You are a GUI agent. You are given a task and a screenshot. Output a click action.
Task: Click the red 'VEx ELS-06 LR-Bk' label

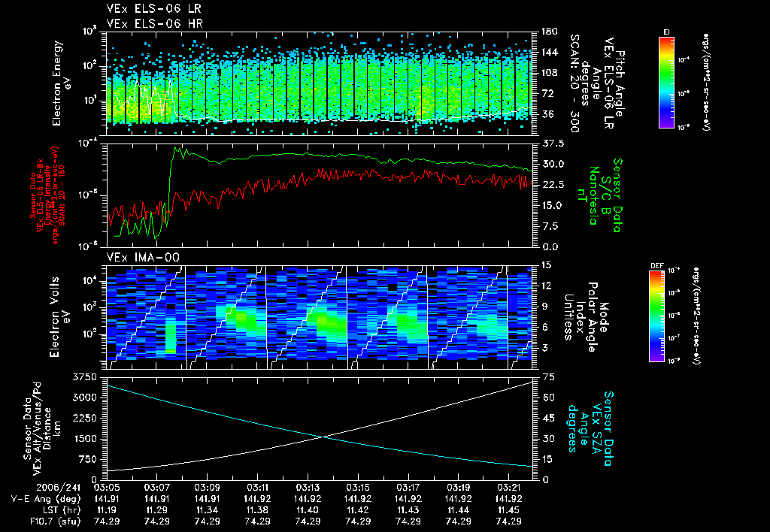tap(41, 195)
